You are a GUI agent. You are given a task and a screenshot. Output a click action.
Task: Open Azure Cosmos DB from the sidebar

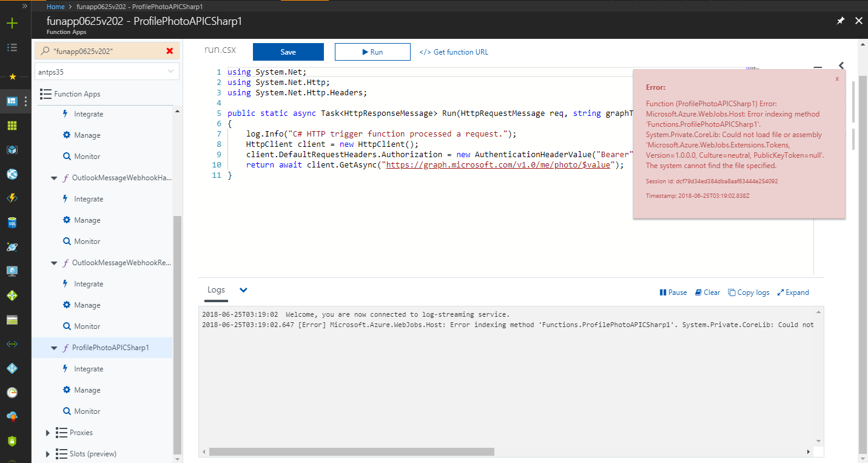click(x=12, y=246)
